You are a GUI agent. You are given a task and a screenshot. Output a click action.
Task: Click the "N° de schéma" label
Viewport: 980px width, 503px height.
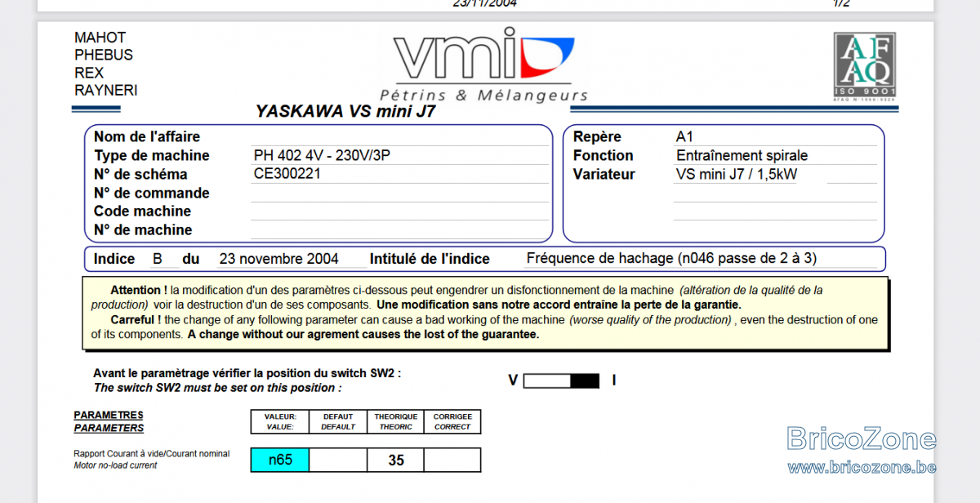(140, 175)
